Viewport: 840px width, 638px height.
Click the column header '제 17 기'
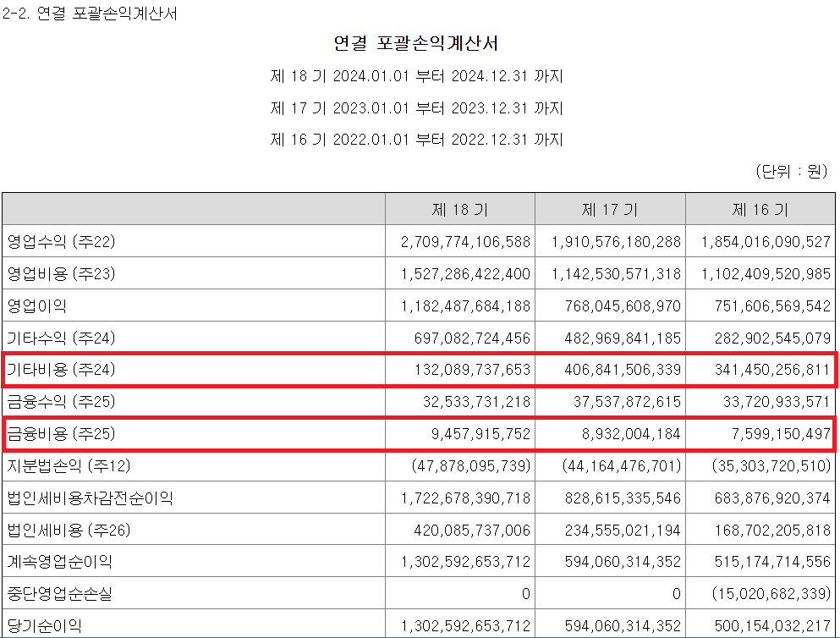pyautogui.click(x=610, y=210)
